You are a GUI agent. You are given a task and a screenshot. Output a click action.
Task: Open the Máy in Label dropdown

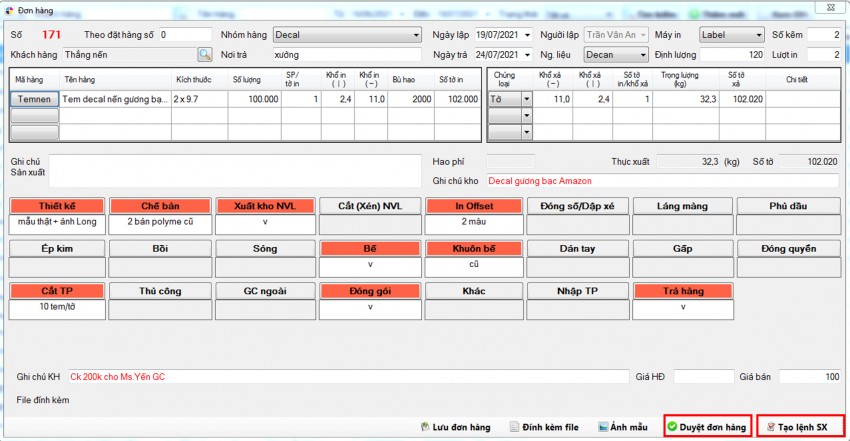758,35
